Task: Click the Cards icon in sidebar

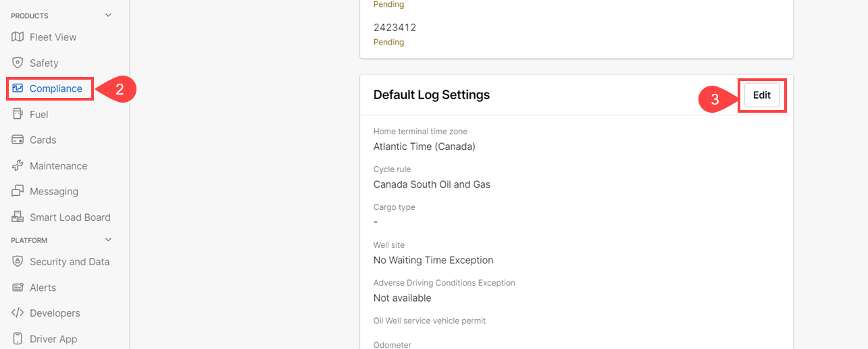Action: [x=18, y=140]
